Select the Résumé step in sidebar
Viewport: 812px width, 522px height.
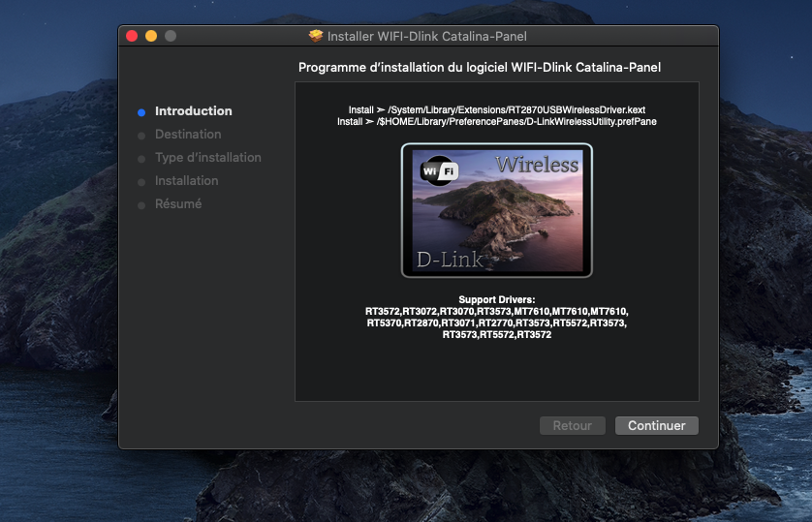(x=178, y=203)
